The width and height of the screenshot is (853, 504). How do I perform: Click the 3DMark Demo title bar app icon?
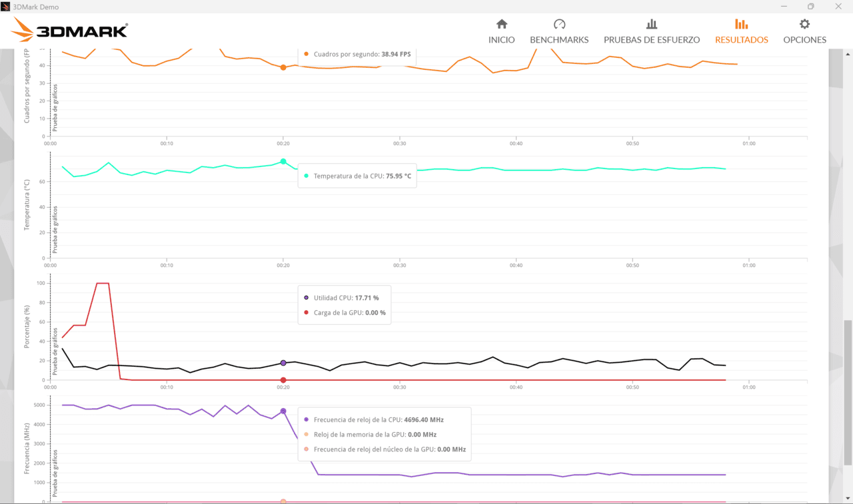[x=6, y=7]
